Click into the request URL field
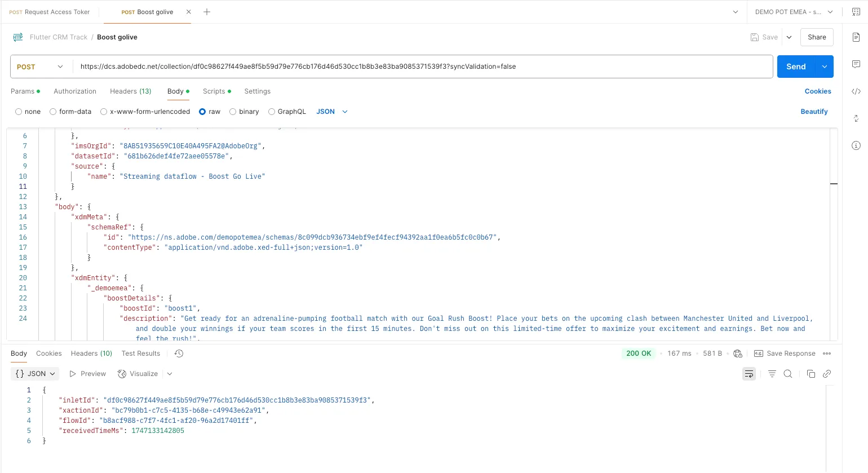Viewport: 868px width, 473px height. tap(423, 67)
